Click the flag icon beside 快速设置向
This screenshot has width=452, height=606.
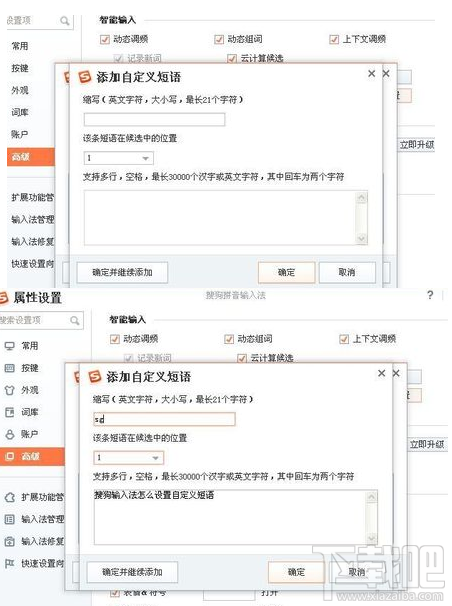(10, 563)
